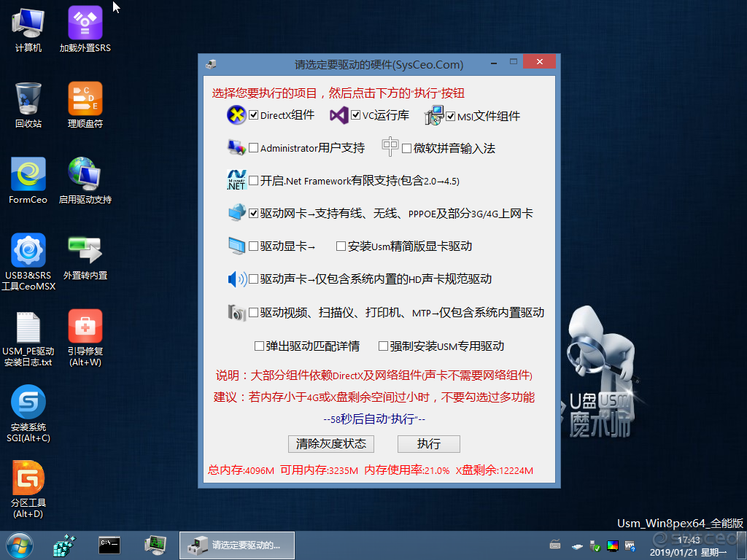Click the 清除灰度状态 button
This screenshot has width=747, height=560.
[331, 444]
